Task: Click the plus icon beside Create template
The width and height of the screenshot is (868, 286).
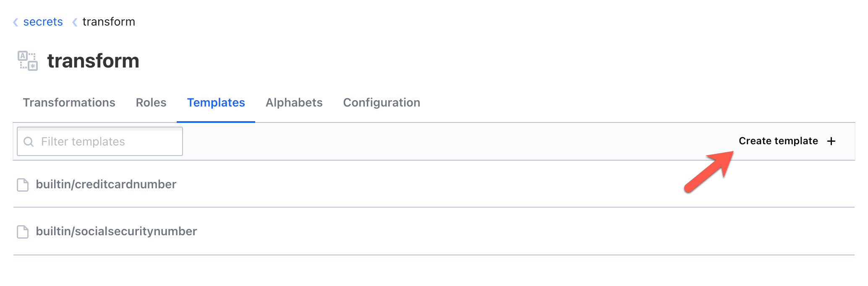Action: (831, 141)
